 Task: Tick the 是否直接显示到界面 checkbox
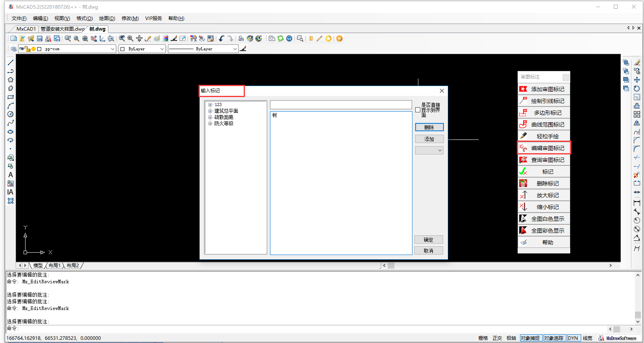[418, 110]
